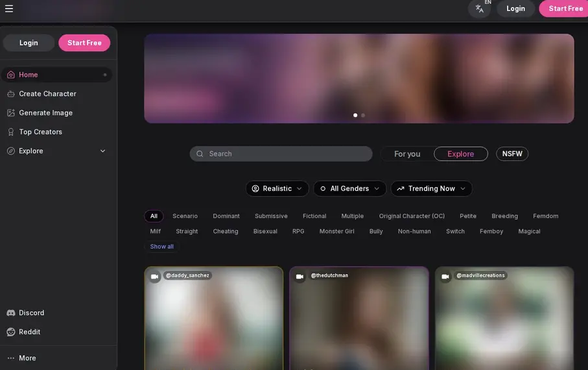Screen dimensions: 588x370
Task: Select the second carousel dot
Action: point(363,116)
